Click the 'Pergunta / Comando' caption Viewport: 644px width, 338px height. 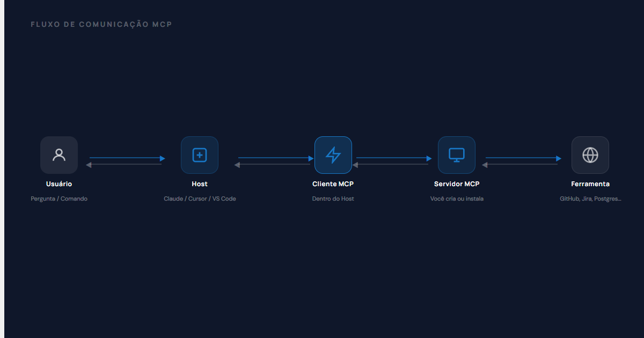(x=59, y=199)
